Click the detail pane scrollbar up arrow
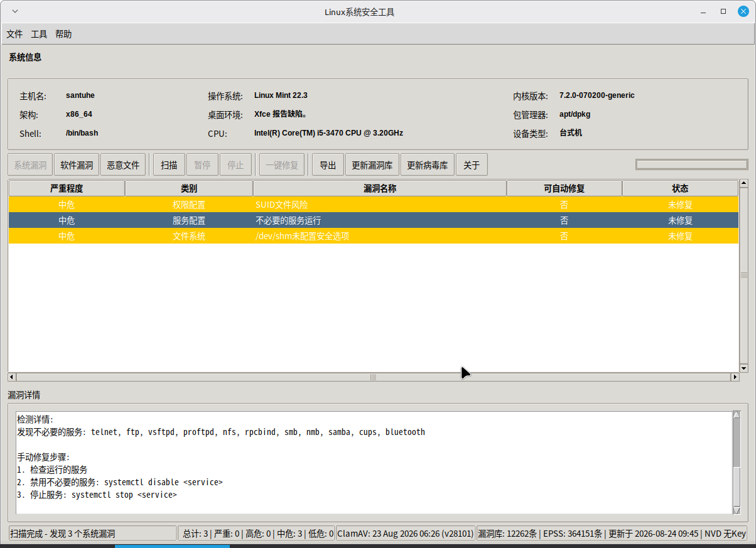Image resolution: width=756 pixels, height=548 pixels. click(737, 414)
